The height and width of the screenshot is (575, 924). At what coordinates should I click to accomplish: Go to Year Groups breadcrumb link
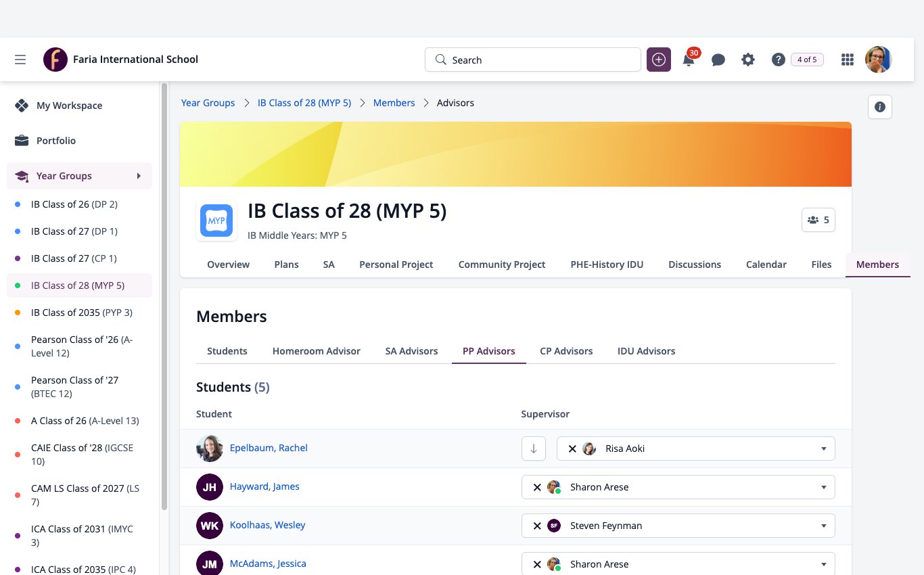coord(208,103)
